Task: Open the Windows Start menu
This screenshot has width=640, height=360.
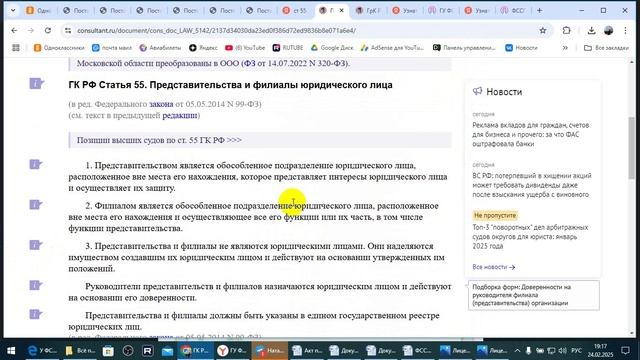Action: [11, 350]
